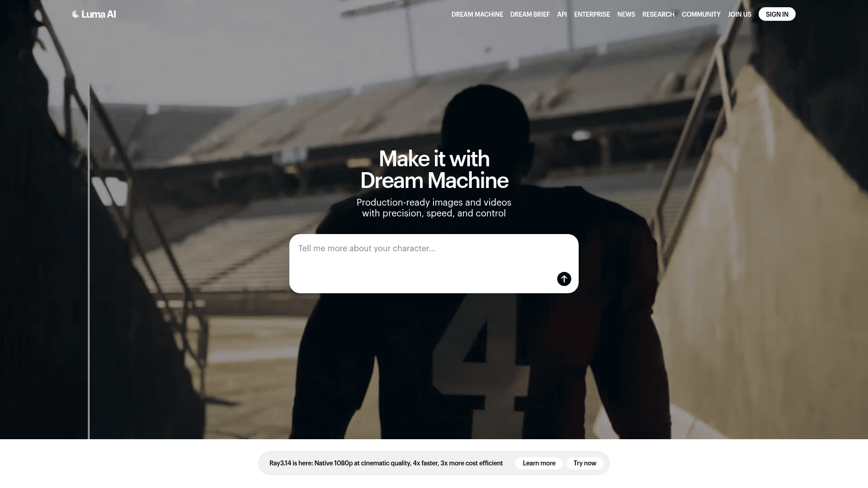
Task: Click Learn more about Ray3.14
Action: (x=539, y=463)
